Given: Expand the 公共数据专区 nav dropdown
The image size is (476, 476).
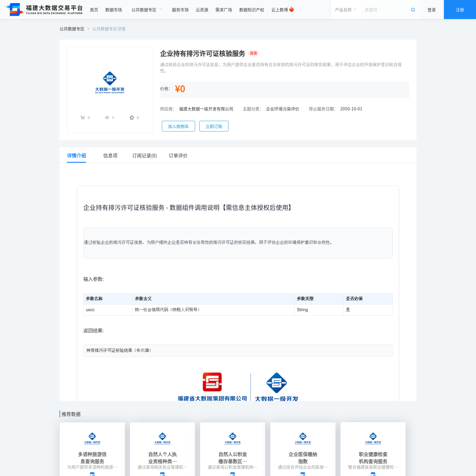Looking at the screenshot, I should (147, 10).
